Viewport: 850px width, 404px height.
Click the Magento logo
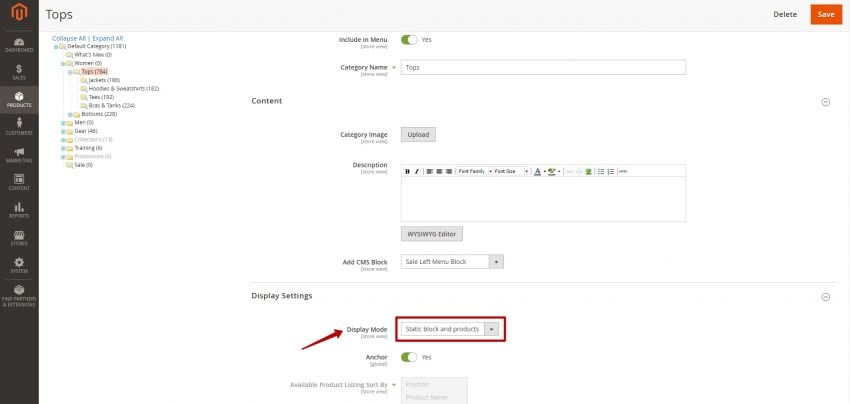point(19,12)
